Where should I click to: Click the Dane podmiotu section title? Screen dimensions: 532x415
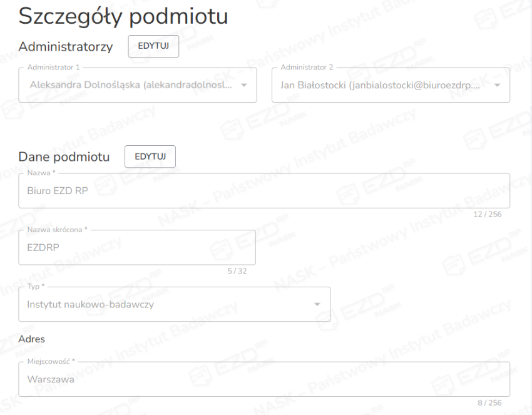coord(64,157)
